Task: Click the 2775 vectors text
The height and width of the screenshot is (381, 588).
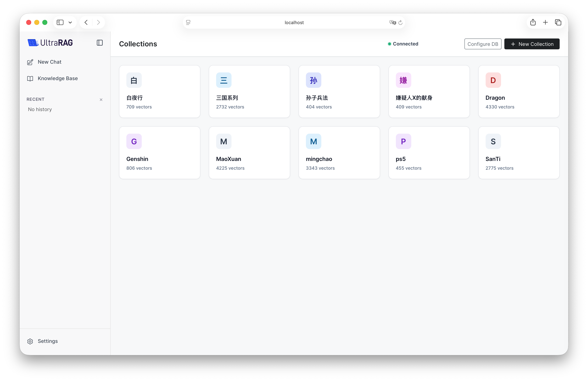Action: 499,168
